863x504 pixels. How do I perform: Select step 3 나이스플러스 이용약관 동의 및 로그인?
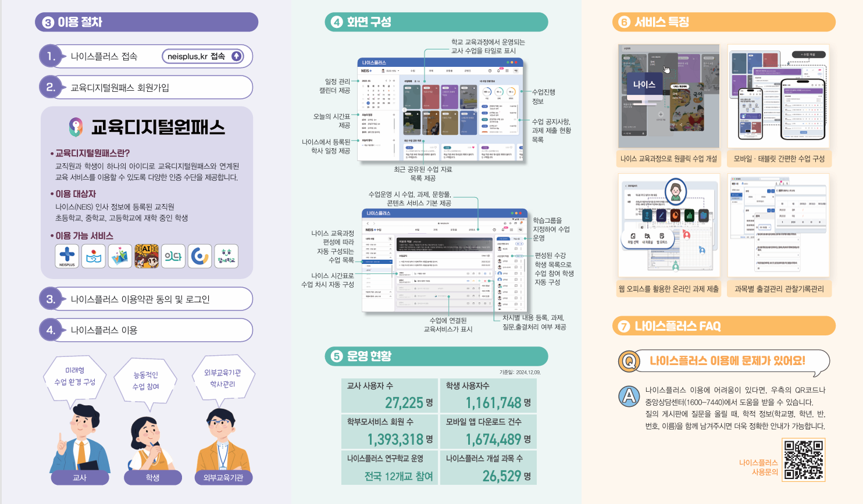point(146,299)
